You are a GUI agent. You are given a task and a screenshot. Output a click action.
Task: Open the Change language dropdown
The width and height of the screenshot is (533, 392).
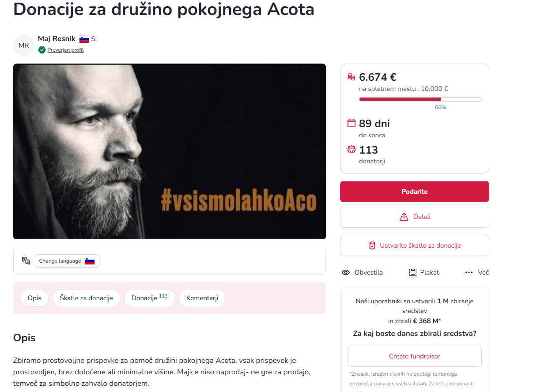coord(67,261)
